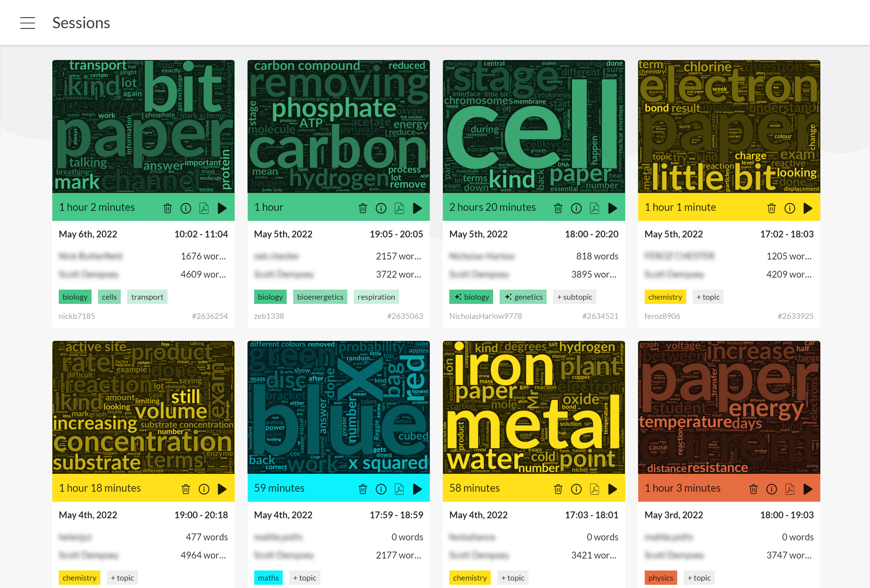Image resolution: width=870 pixels, height=588 pixels.
Task: Delete the May 6th 1 hour 2 minutes session
Action: [x=168, y=208]
